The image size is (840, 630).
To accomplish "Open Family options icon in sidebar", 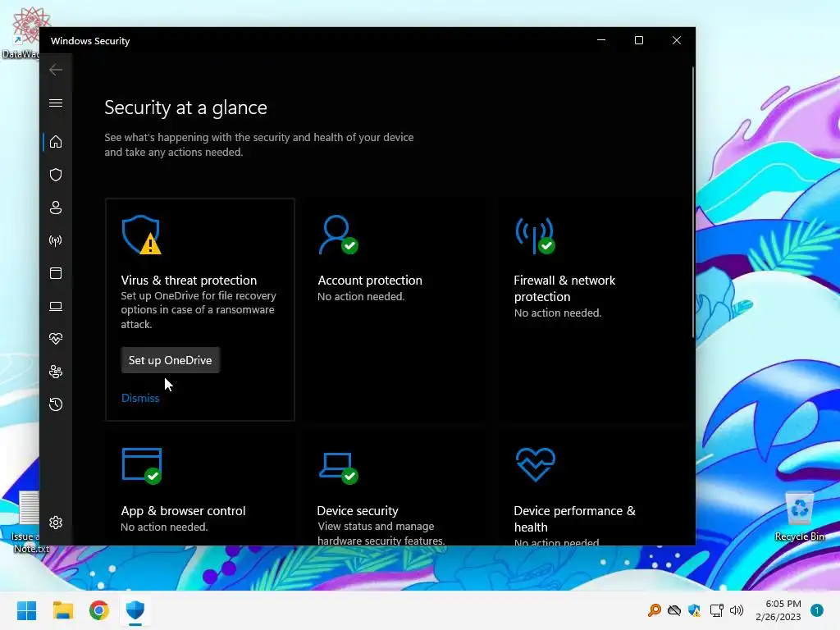I will [x=56, y=372].
